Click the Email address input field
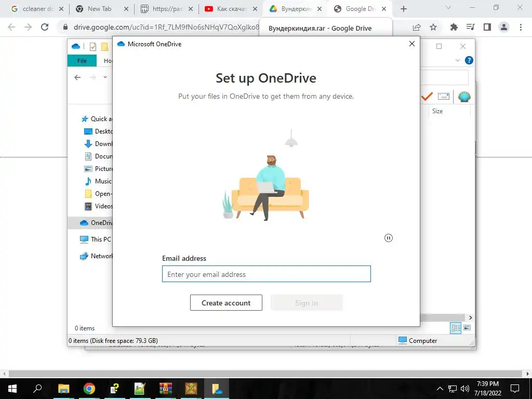The width and height of the screenshot is (532, 399). pyautogui.click(x=267, y=274)
